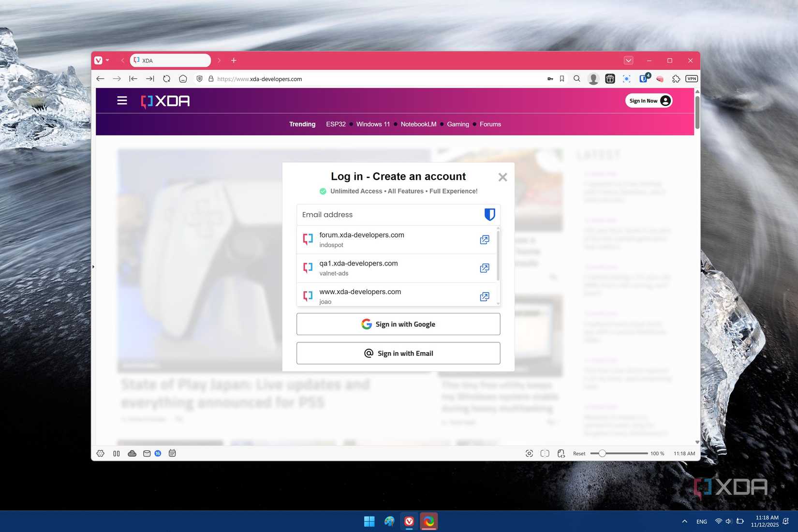The width and height of the screenshot is (798, 532).
Task: Toggle break mode with the pause icon
Action: (x=117, y=453)
